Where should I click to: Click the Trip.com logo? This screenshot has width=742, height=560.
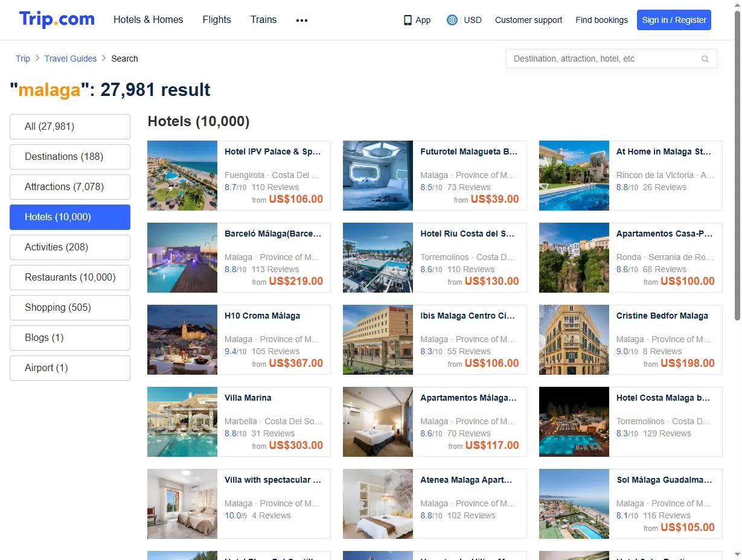click(x=57, y=19)
